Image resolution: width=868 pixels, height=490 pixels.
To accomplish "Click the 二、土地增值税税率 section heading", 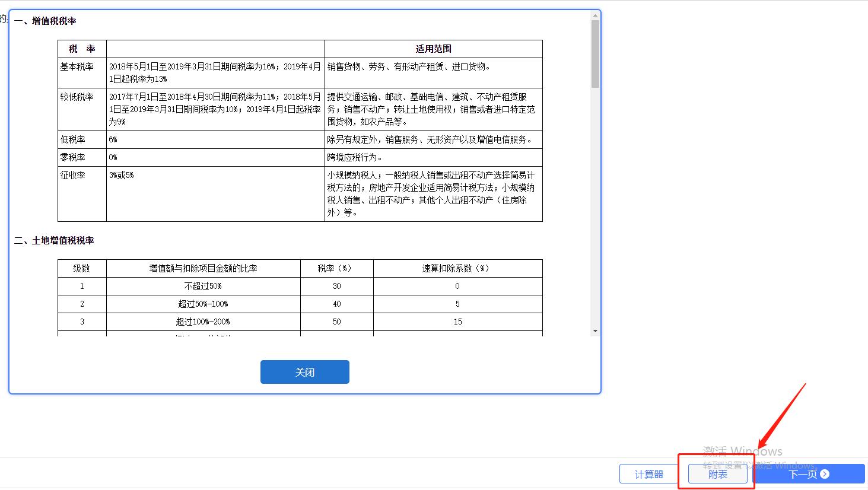I will (54, 240).
